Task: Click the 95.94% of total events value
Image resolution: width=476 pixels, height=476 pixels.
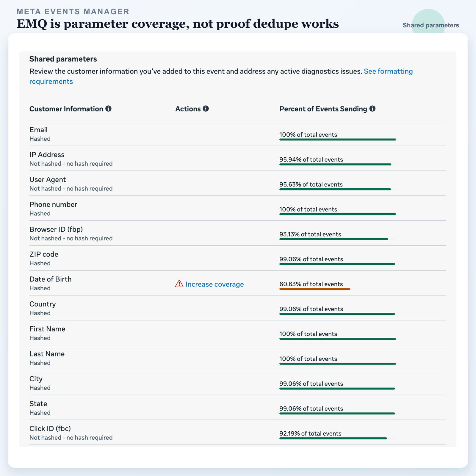Action: tap(311, 160)
